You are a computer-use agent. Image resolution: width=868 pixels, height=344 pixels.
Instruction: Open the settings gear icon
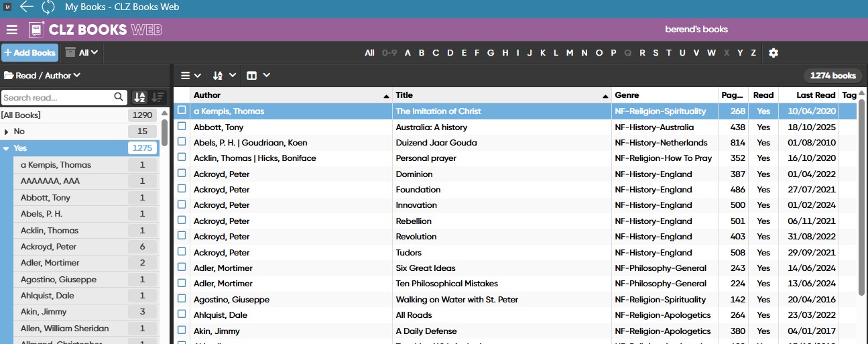pos(773,53)
